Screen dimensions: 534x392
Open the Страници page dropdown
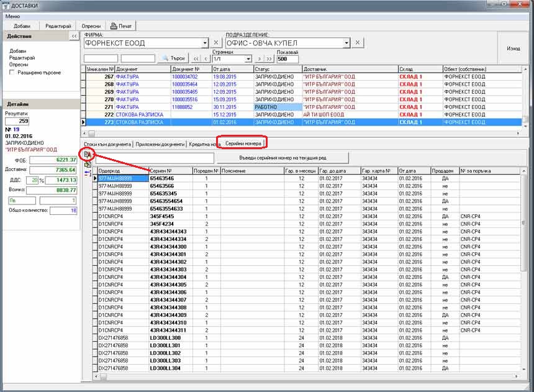[x=248, y=59]
